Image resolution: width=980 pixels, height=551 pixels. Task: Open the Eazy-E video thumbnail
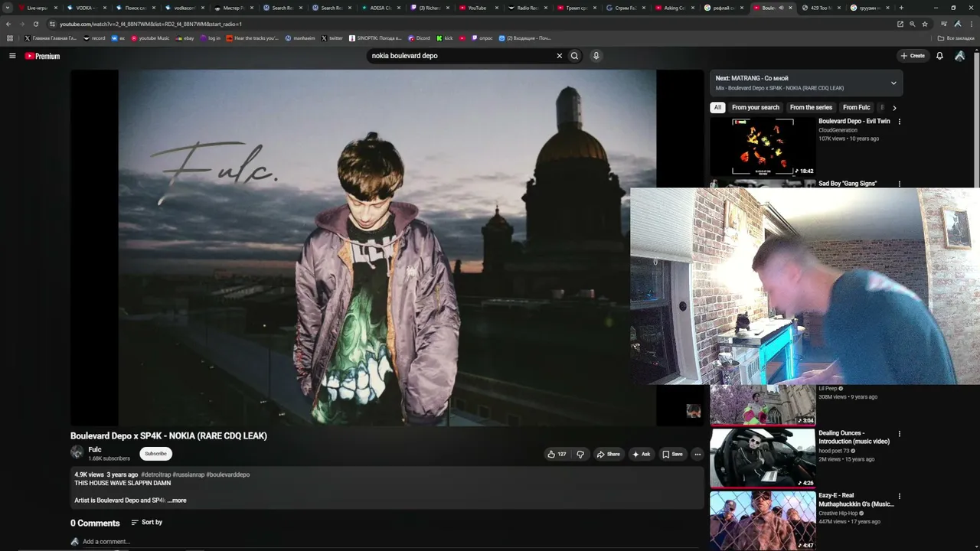coord(763,520)
